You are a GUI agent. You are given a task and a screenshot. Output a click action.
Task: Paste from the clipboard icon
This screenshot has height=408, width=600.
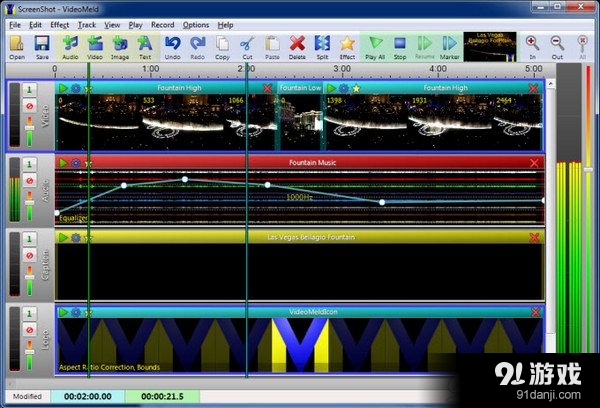click(272, 47)
